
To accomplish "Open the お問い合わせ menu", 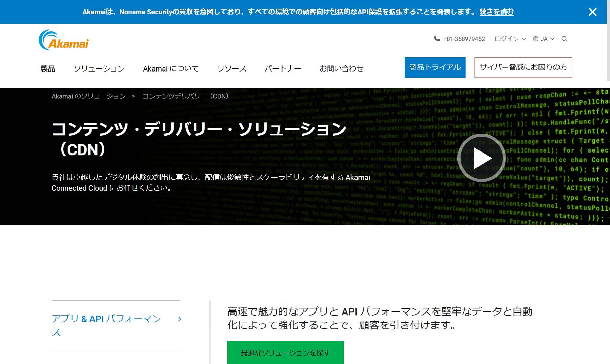I will coord(341,68).
